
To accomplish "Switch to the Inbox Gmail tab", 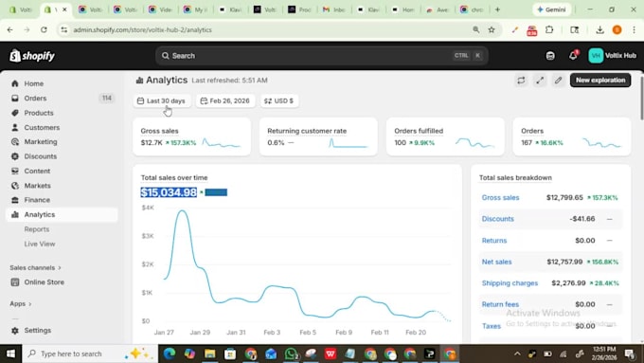I will pos(333,9).
